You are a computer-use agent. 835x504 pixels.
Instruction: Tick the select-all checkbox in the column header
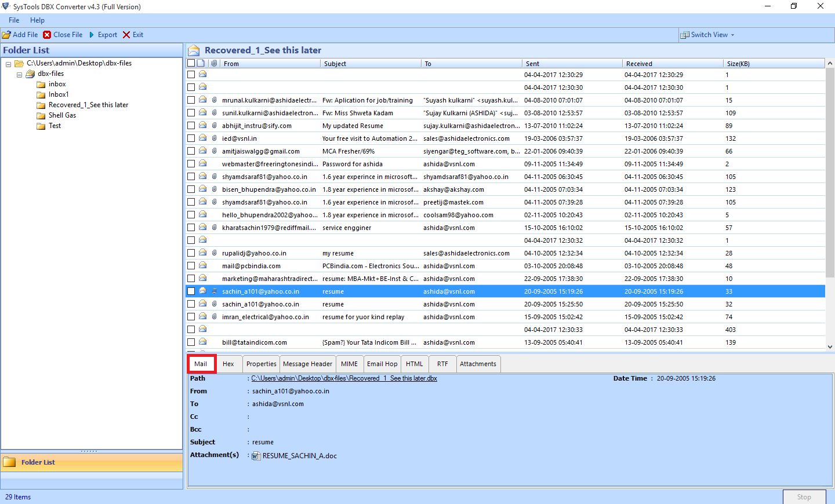point(191,63)
